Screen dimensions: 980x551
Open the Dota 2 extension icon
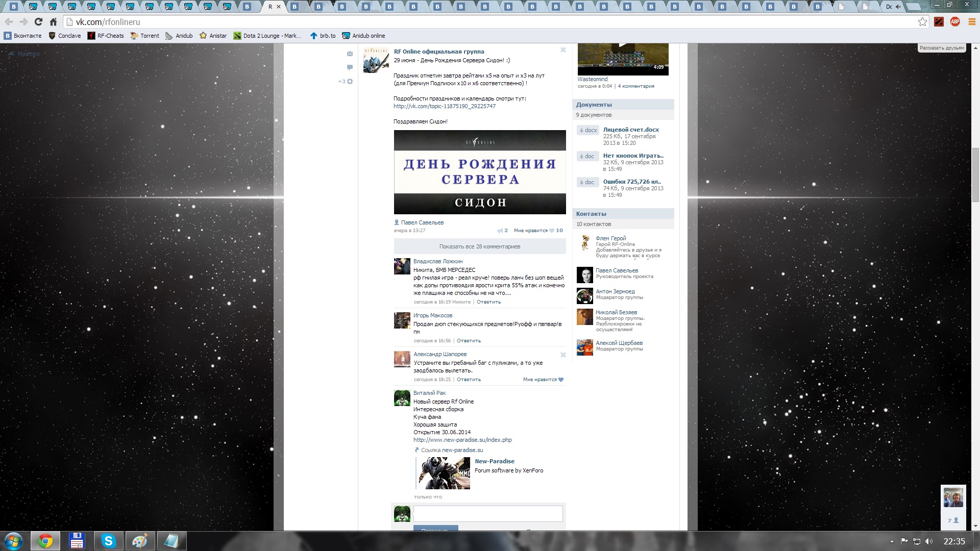[x=939, y=22]
